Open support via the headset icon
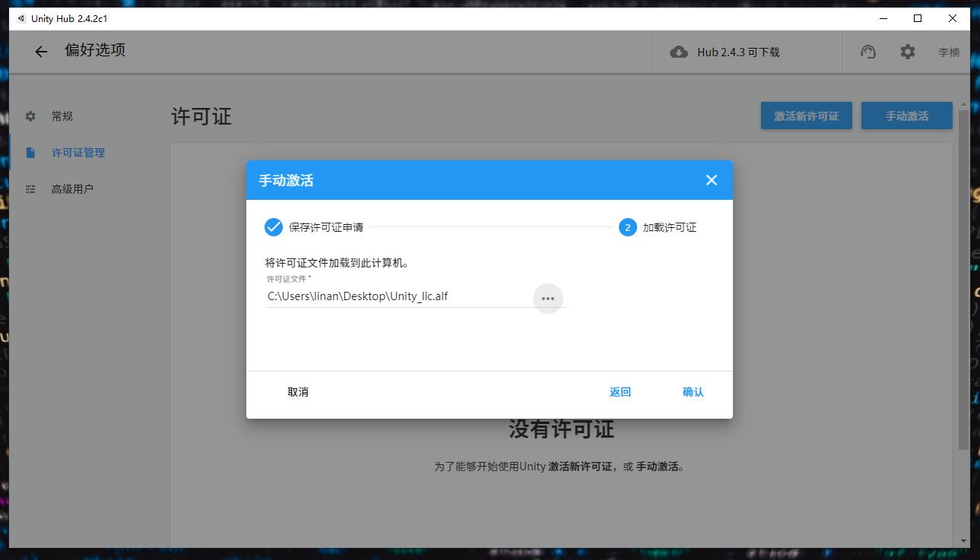The height and width of the screenshot is (560, 980). pyautogui.click(x=867, y=51)
